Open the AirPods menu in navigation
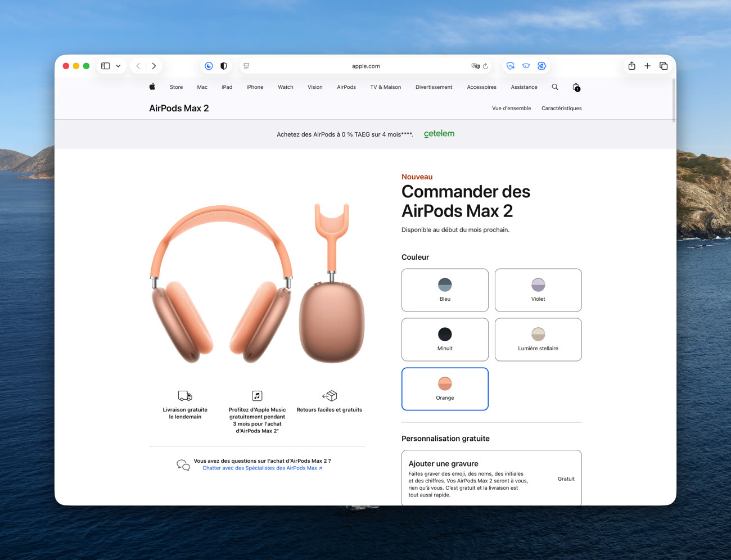 tap(346, 87)
